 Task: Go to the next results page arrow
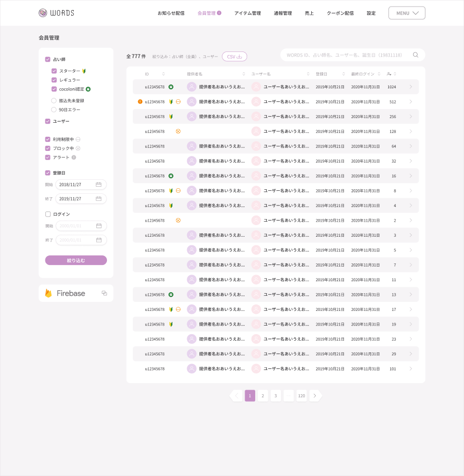point(315,396)
